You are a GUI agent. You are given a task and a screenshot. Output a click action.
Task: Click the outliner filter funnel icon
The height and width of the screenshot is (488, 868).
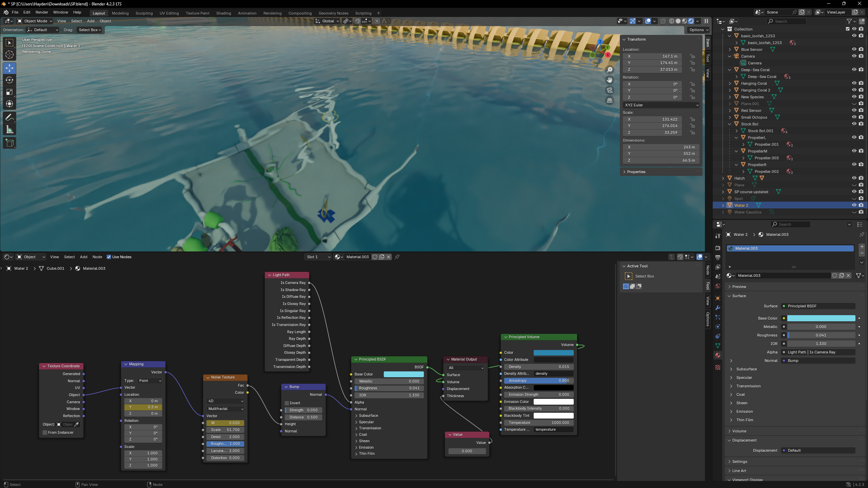tap(849, 21)
